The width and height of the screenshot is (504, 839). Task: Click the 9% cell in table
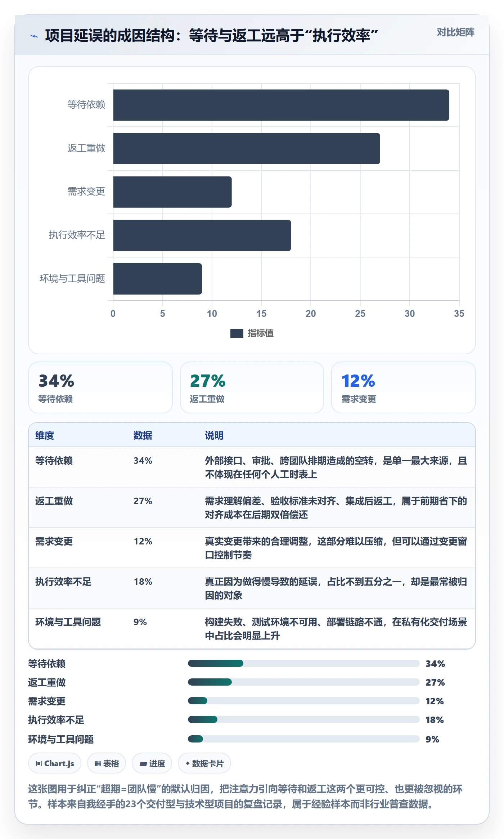click(x=140, y=622)
